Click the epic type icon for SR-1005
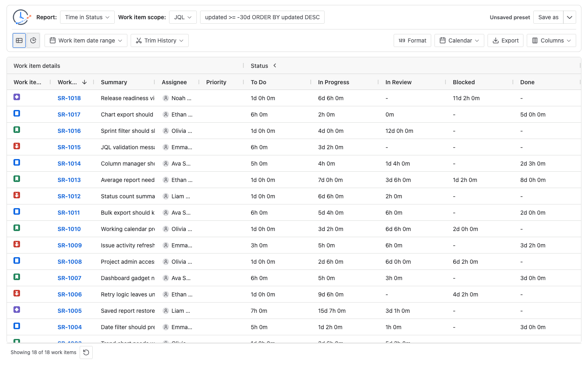The height and width of the screenshot is (368, 588). [x=17, y=310]
